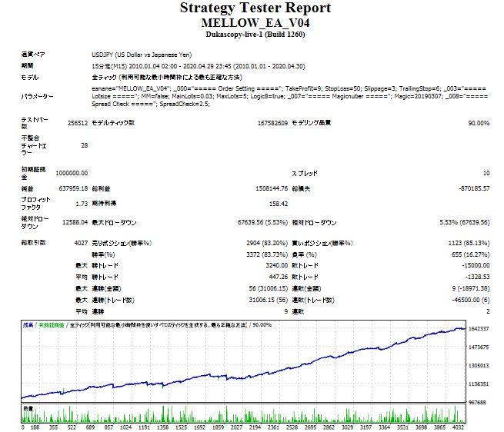Click the graph axis value '1305013'

pos(479,366)
